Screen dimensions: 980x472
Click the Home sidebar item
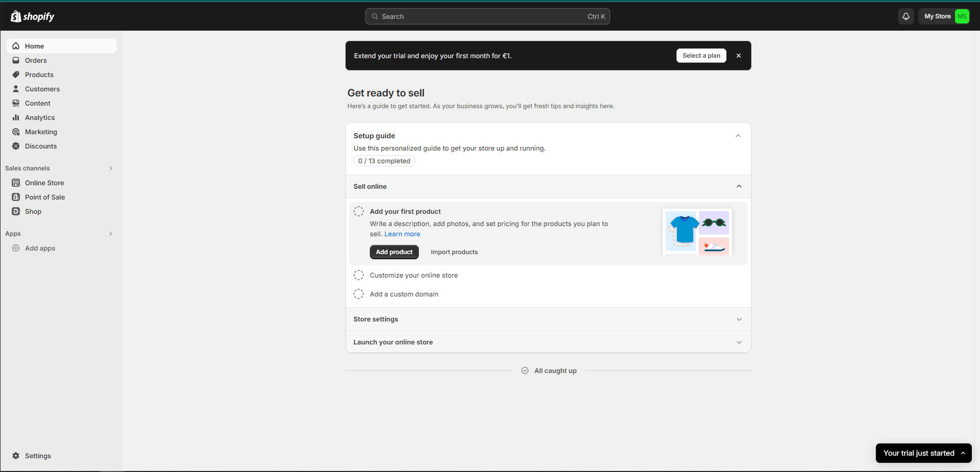point(62,46)
